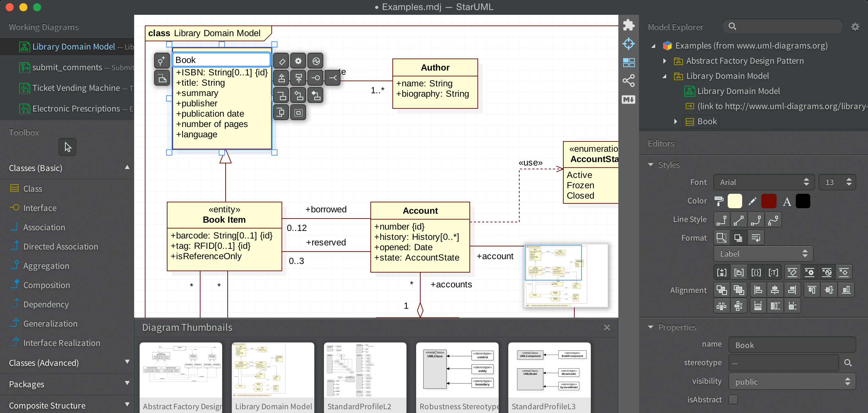Click the Book tree item in Model Explorer
Image resolution: width=868 pixels, height=413 pixels.
[x=707, y=121]
